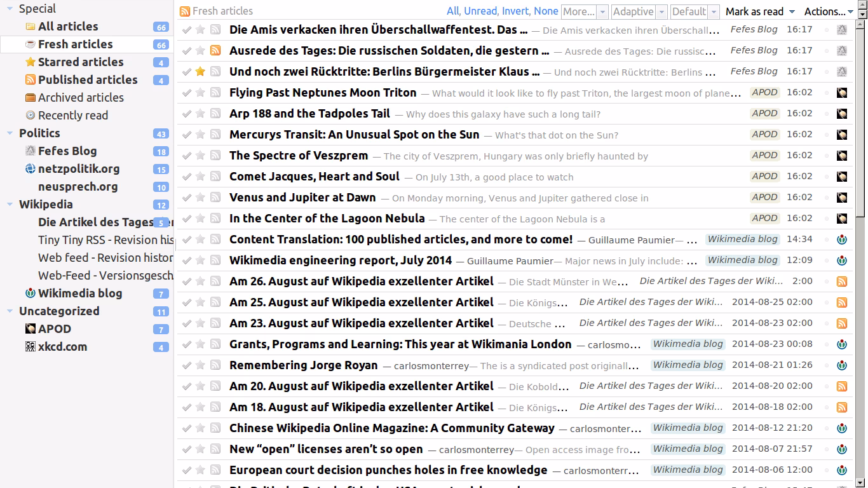Click the Archived articles box icon
Viewport: 868px width, 488px height.
(30, 98)
